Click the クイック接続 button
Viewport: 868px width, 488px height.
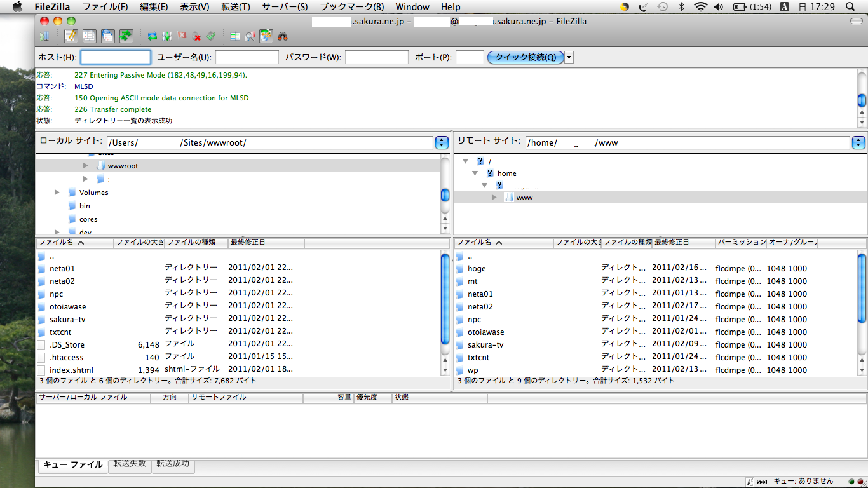(x=525, y=57)
